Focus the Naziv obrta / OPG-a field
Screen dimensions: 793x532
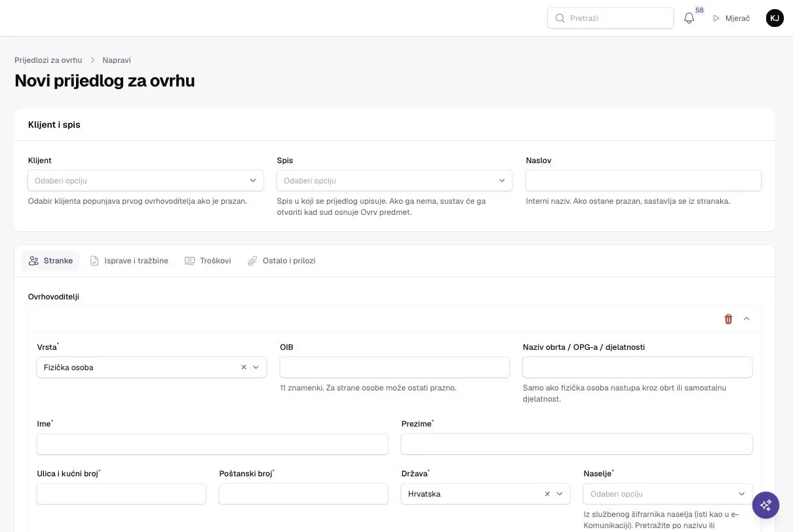[x=638, y=368]
